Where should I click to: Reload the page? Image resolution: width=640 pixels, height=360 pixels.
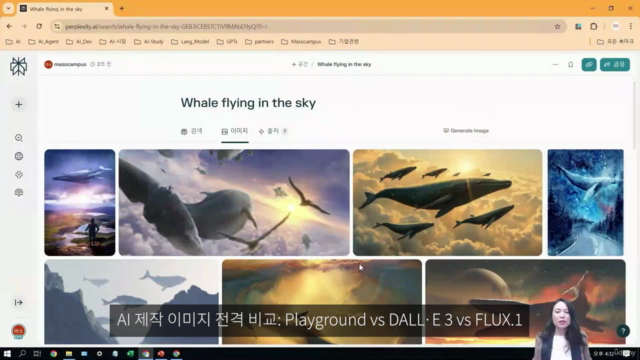click(39, 27)
